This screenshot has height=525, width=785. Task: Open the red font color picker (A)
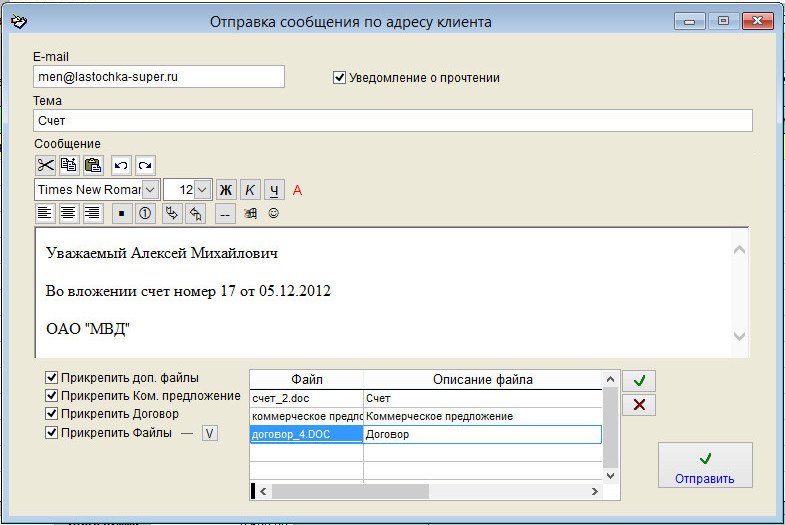(297, 189)
